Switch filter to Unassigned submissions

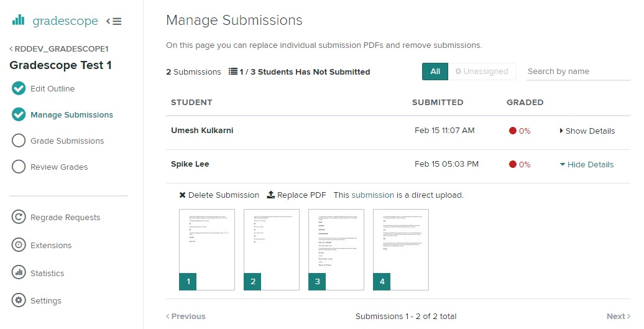482,72
